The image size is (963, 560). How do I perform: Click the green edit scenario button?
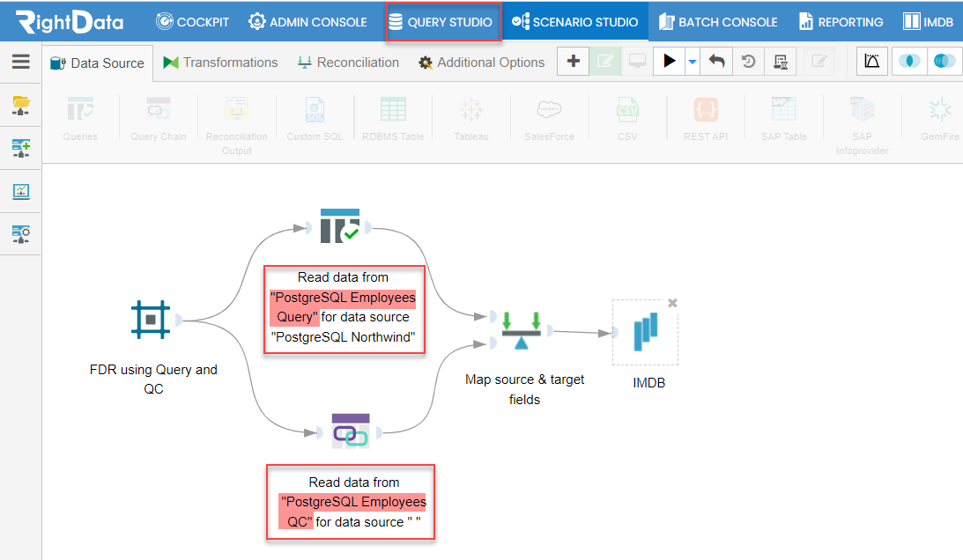point(605,62)
